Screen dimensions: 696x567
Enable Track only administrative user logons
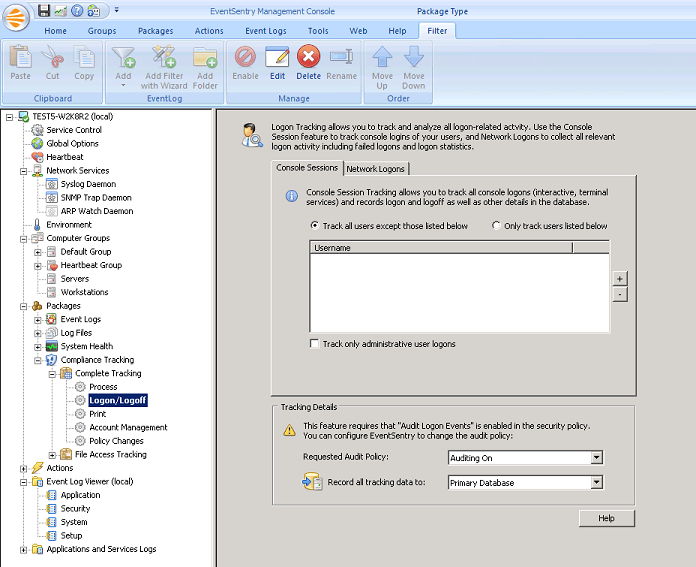tap(314, 344)
